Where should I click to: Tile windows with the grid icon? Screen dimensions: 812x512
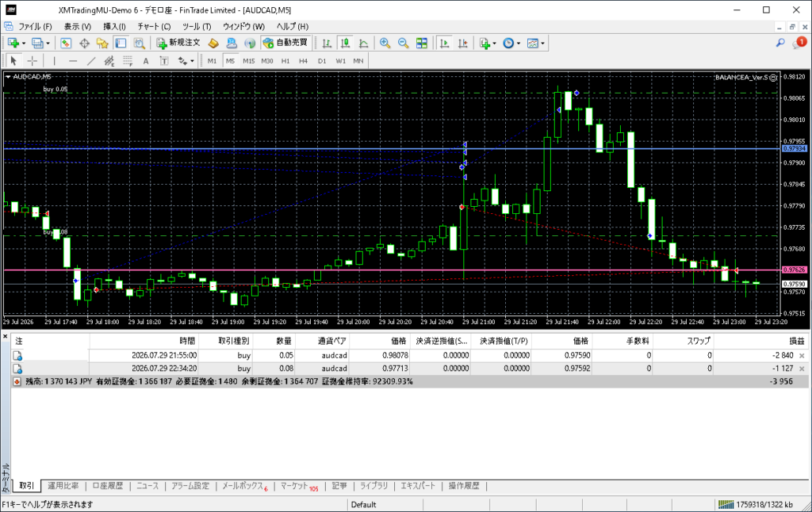[422, 43]
